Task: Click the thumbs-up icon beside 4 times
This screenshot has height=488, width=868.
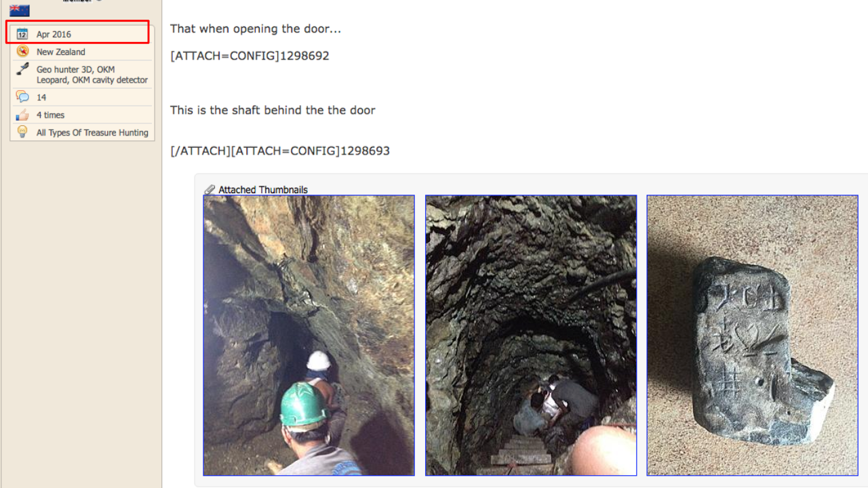Action: [22, 115]
